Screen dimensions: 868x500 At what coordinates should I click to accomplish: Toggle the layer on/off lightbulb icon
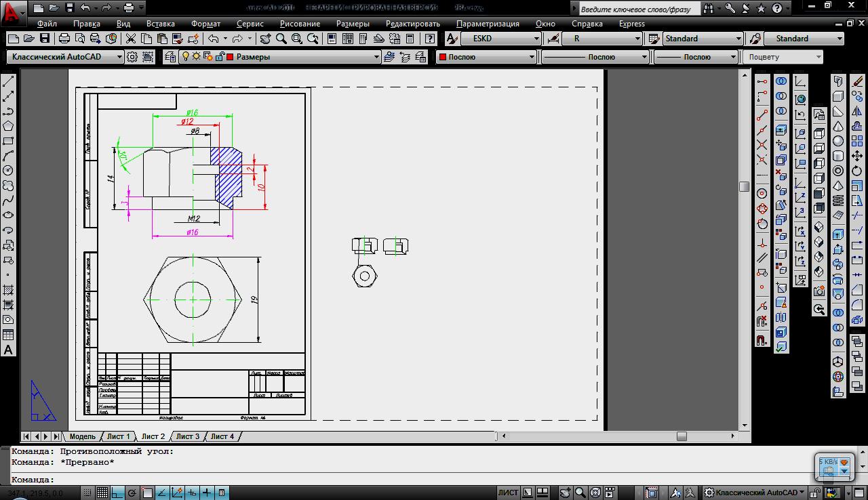pyautogui.click(x=186, y=57)
